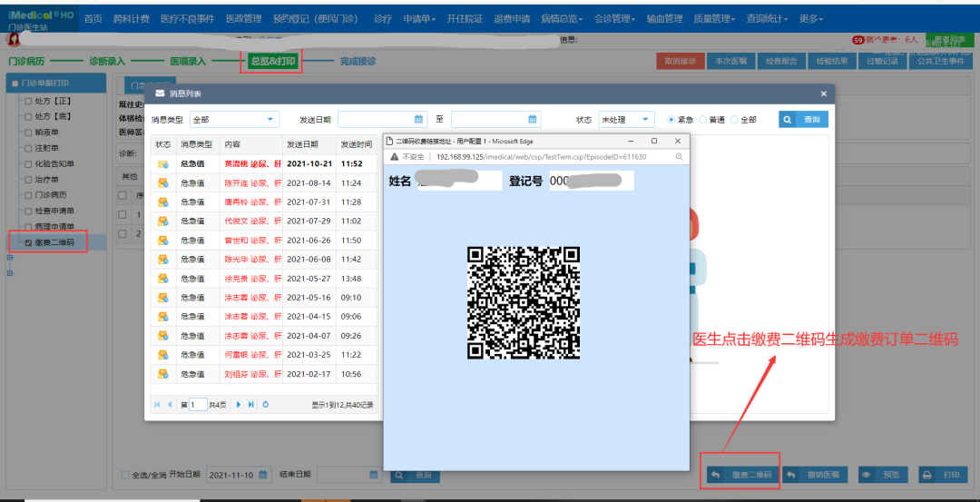Click the 预览 button

(x=883, y=475)
